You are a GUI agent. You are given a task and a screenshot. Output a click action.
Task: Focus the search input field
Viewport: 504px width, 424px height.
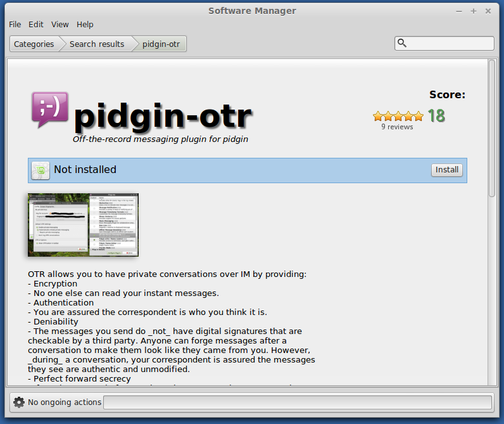pyautogui.click(x=444, y=44)
